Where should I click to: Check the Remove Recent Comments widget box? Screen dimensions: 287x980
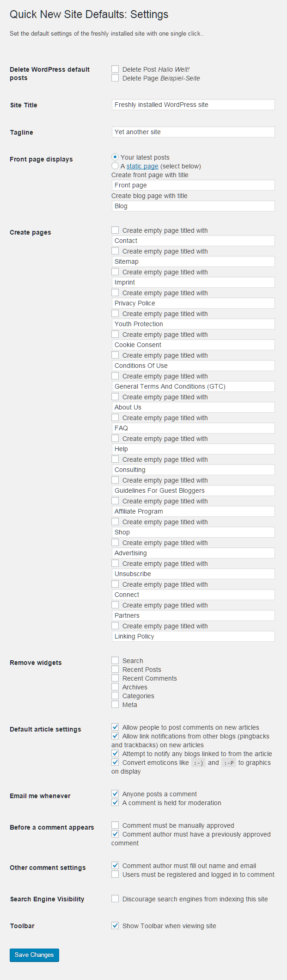pos(115,678)
